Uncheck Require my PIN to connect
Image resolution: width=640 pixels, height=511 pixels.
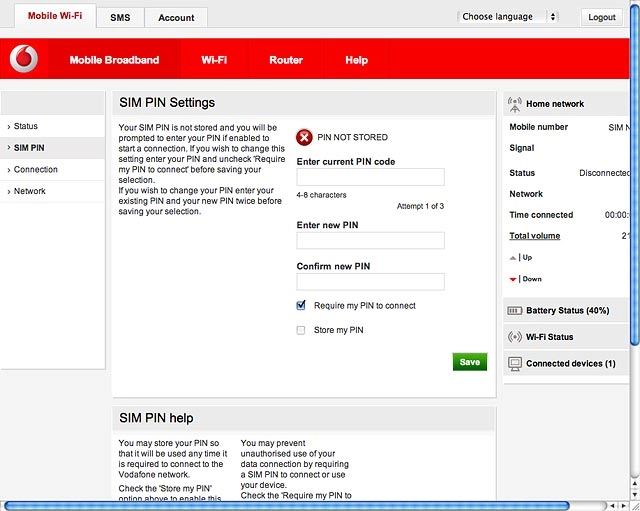tap(301, 305)
